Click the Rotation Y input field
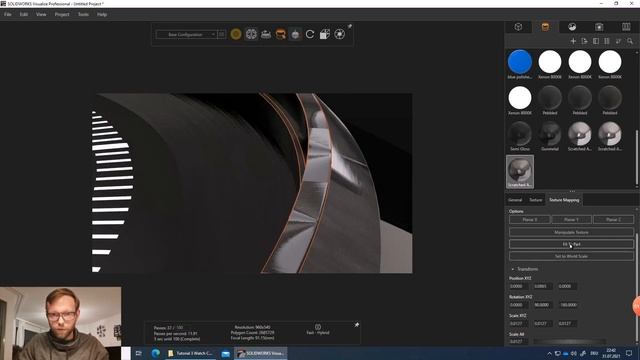This screenshot has width=640, height=360. click(x=543, y=305)
